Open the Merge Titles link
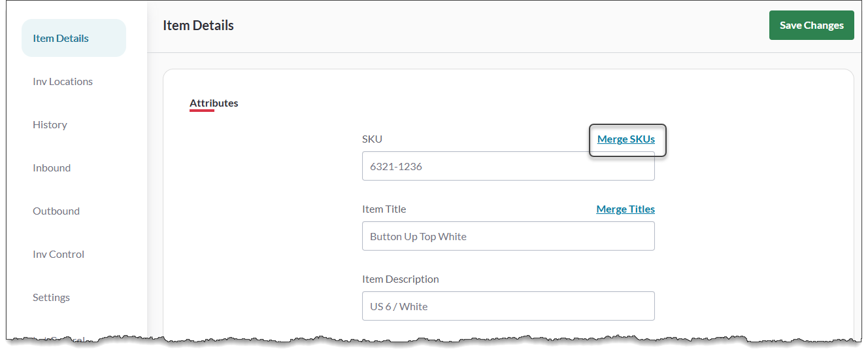This screenshot has height=354, width=868. (x=625, y=209)
